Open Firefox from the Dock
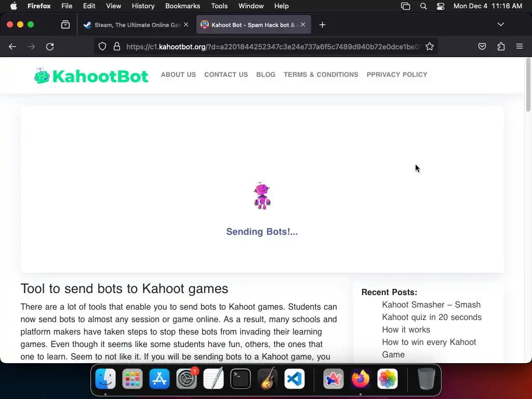Image resolution: width=532 pixels, height=399 pixels. pos(361,379)
